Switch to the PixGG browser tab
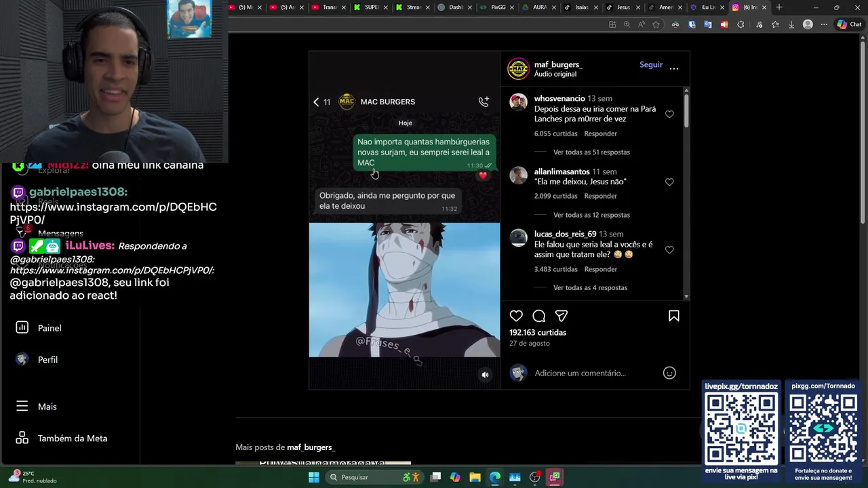This screenshot has width=868, height=488. [497, 7]
